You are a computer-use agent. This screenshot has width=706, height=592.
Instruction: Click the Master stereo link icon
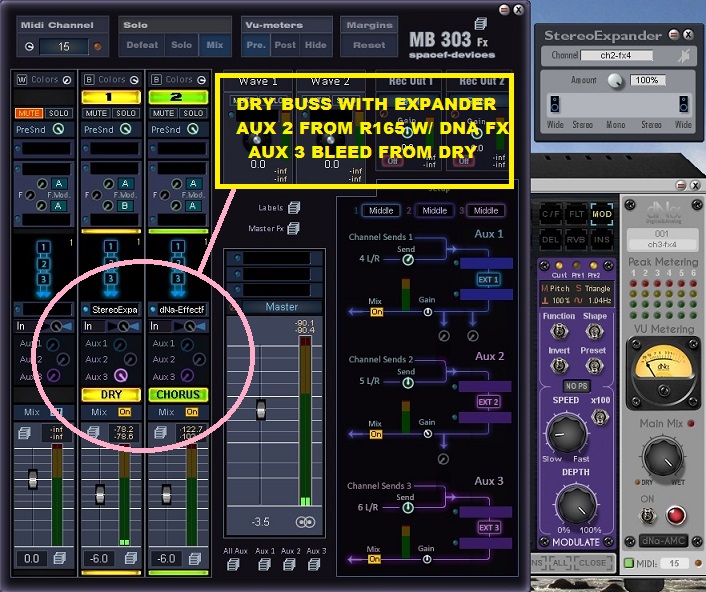coord(305,522)
